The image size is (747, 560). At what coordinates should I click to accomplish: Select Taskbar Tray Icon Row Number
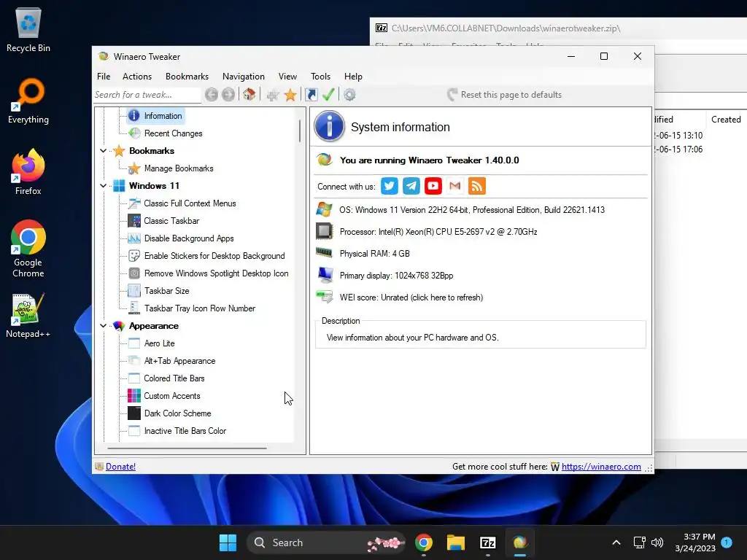200,308
